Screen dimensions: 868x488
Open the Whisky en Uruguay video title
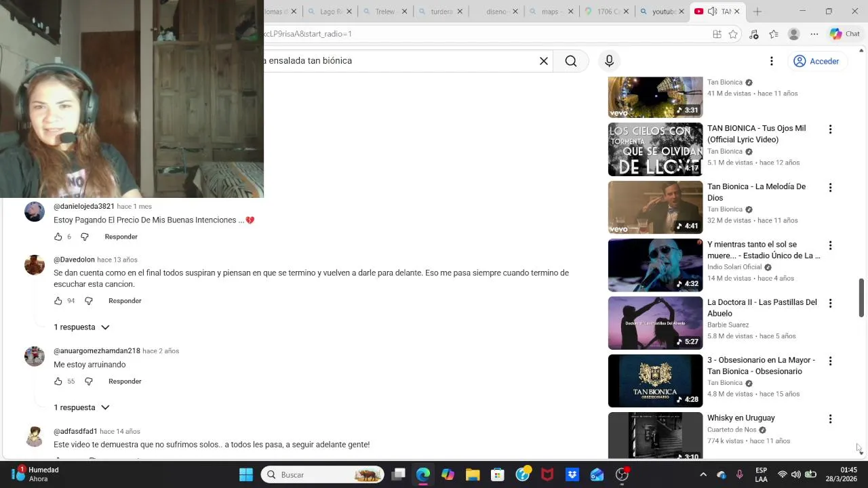click(741, 418)
